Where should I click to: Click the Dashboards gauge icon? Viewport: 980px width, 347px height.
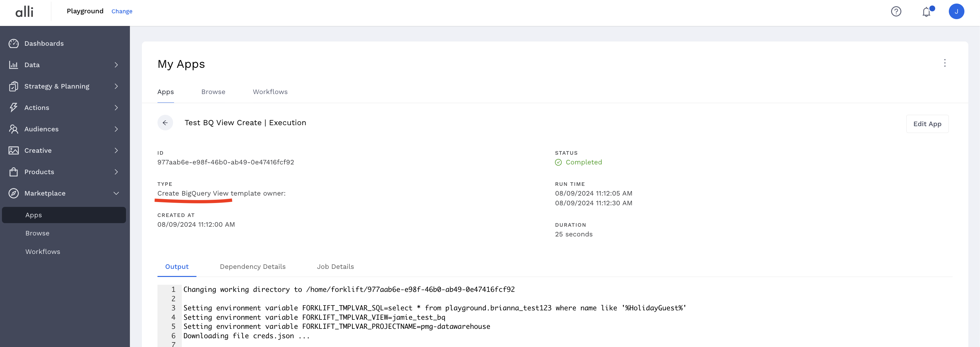tap(14, 43)
